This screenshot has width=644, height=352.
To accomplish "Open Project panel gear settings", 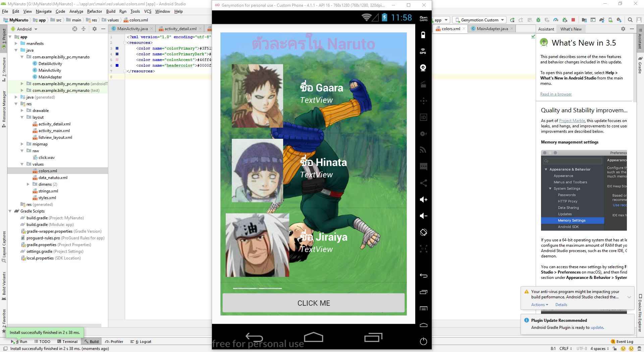I will (95, 29).
